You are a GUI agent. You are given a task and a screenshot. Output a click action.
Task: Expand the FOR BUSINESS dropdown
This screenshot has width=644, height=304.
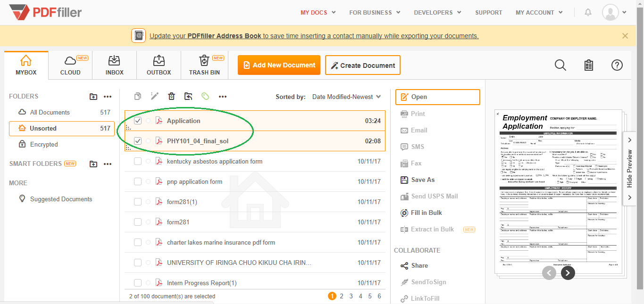(x=375, y=12)
